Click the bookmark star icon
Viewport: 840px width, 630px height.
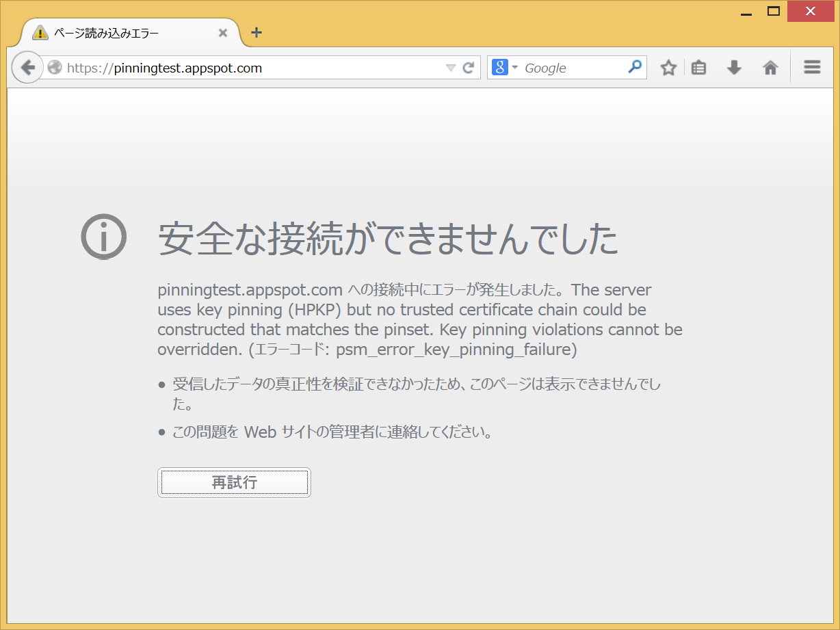tap(668, 67)
